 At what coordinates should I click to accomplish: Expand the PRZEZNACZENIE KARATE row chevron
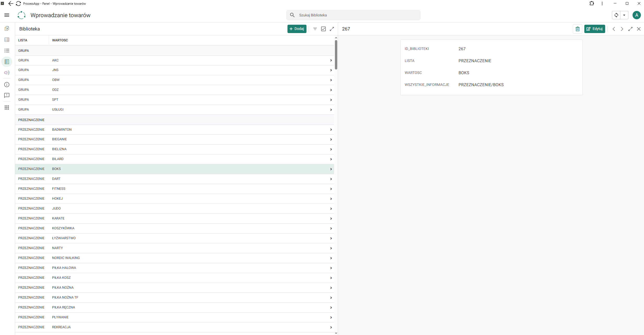point(331,219)
